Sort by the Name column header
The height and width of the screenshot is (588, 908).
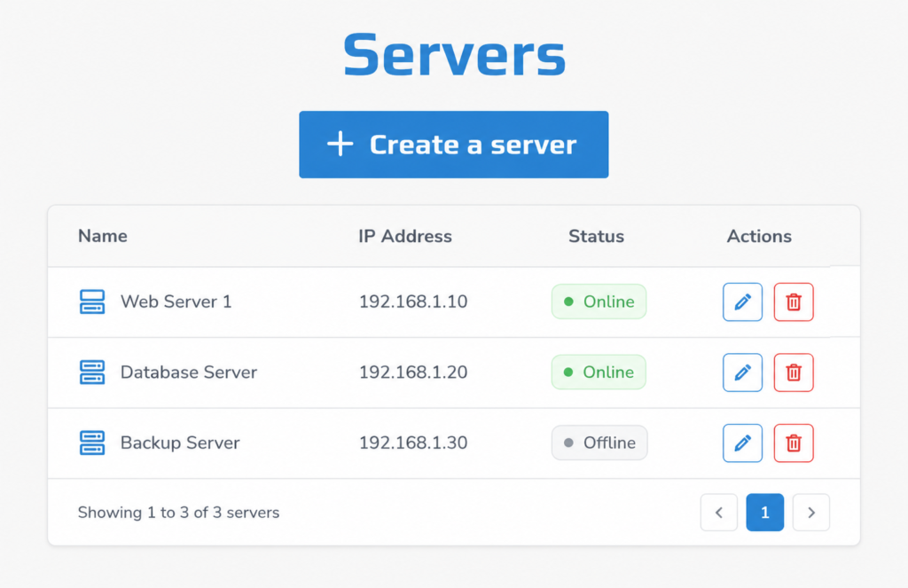coord(103,236)
